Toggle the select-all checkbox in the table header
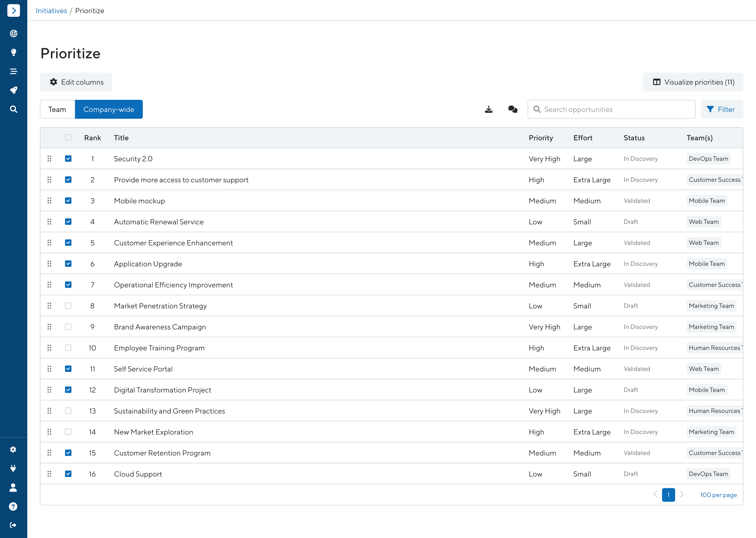Image resolution: width=756 pixels, height=538 pixels. click(68, 138)
